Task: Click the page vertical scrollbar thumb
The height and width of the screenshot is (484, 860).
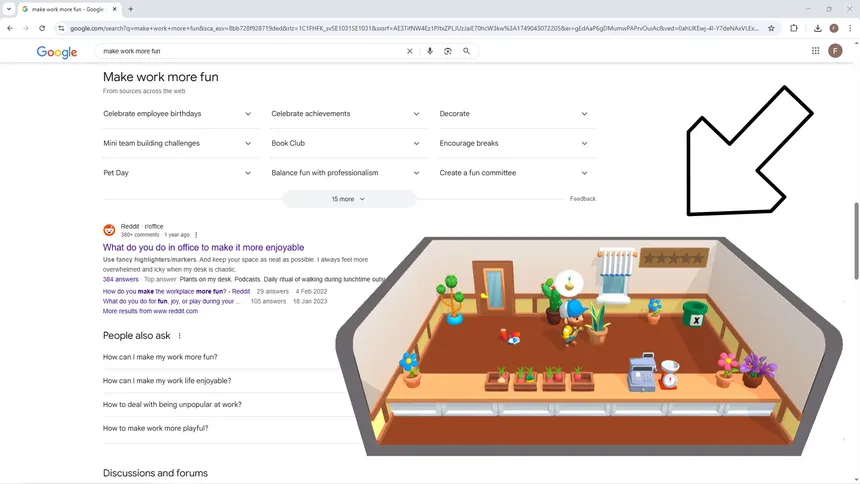Action: coord(856,241)
